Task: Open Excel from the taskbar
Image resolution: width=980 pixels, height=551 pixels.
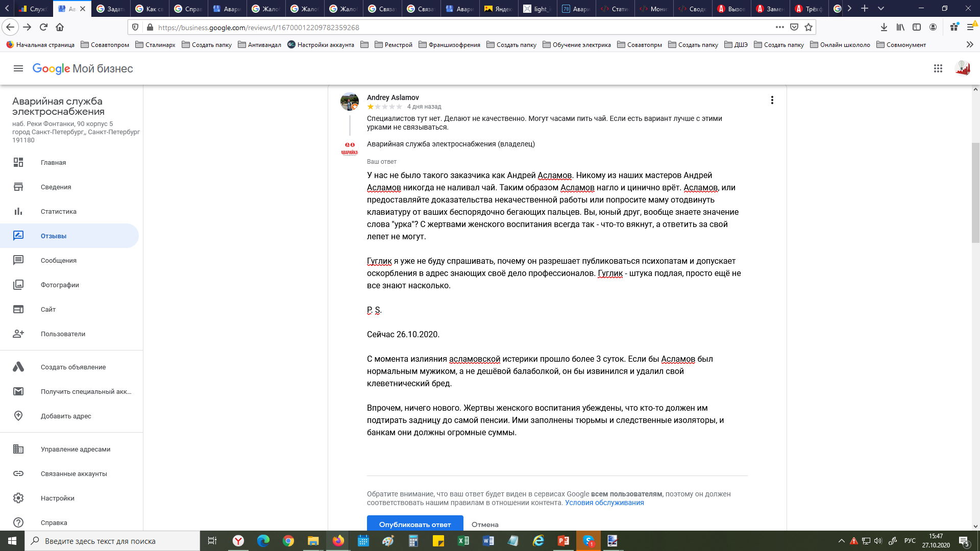Action: 463,541
